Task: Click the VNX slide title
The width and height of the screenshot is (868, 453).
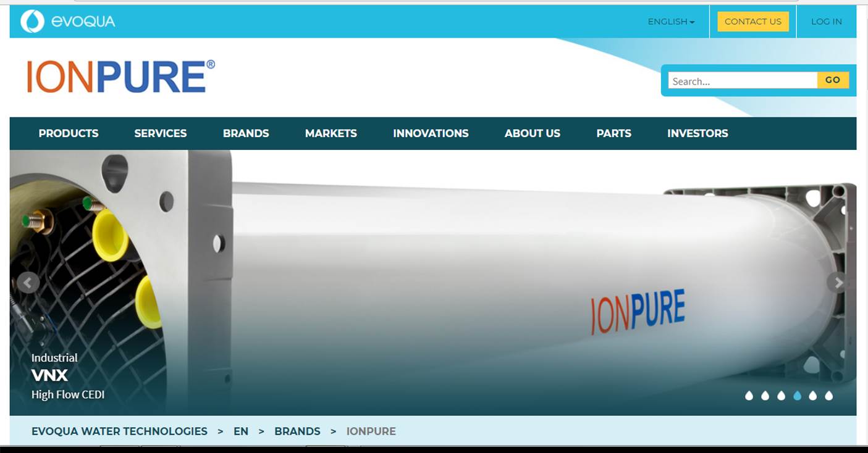Action: (x=49, y=375)
